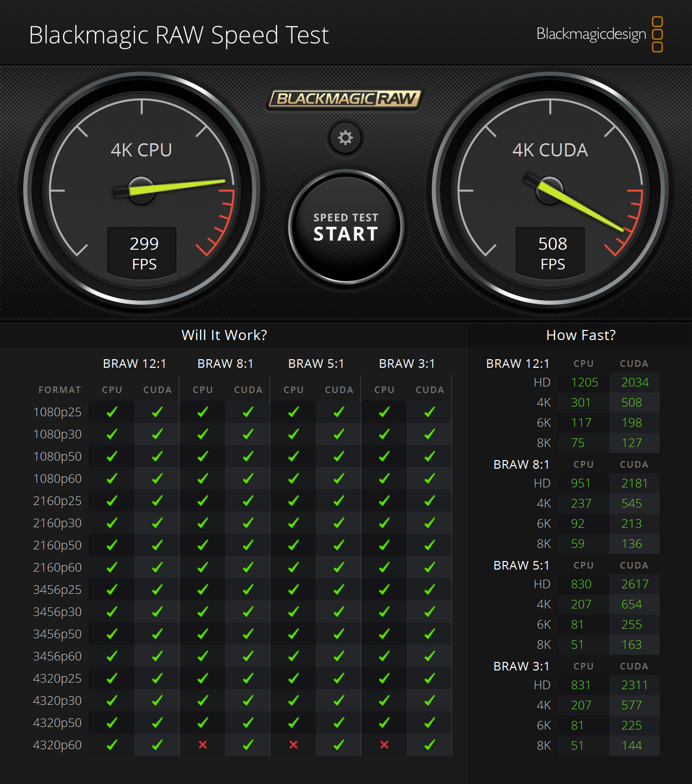The height and width of the screenshot is (784, 692).
Task: Click the 2160p60 format row label
Action: click(x=57, y=568)
